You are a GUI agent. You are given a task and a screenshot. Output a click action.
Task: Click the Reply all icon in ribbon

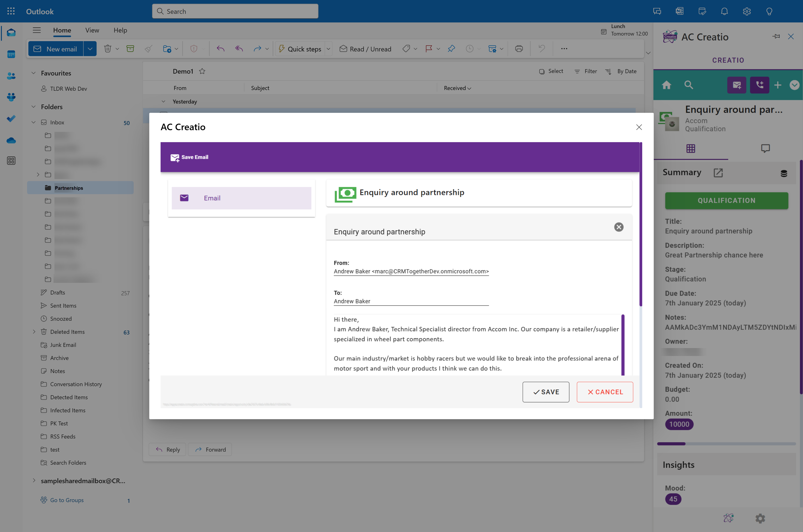click(x=239, y=49)
